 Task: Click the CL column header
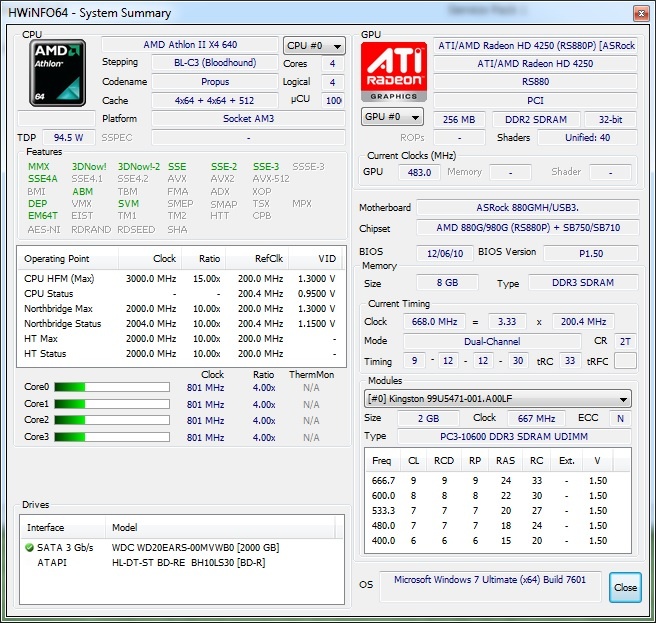[x=413, y=461]
